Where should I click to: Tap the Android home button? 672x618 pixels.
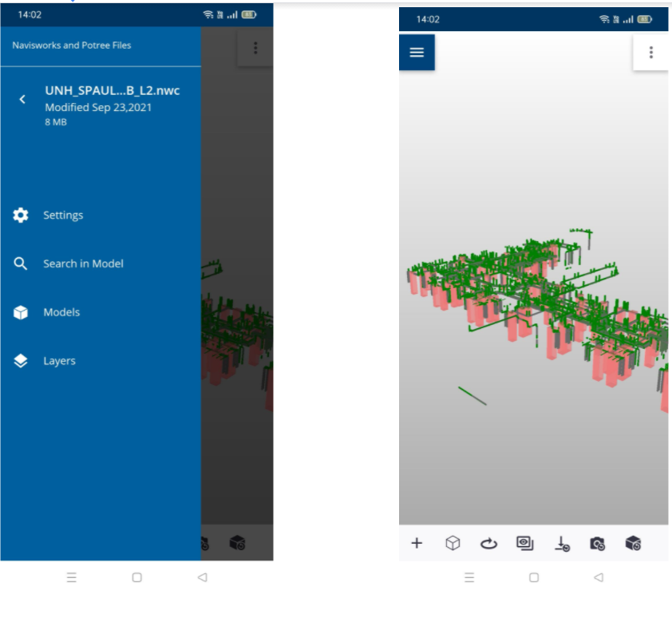533,577
